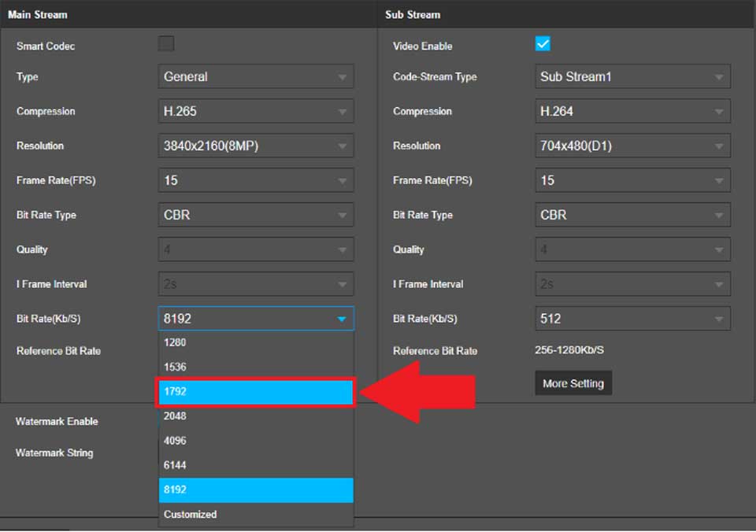Open Sub Stream 704x480(D1) Resolution dropdown

tap(632, 146)
